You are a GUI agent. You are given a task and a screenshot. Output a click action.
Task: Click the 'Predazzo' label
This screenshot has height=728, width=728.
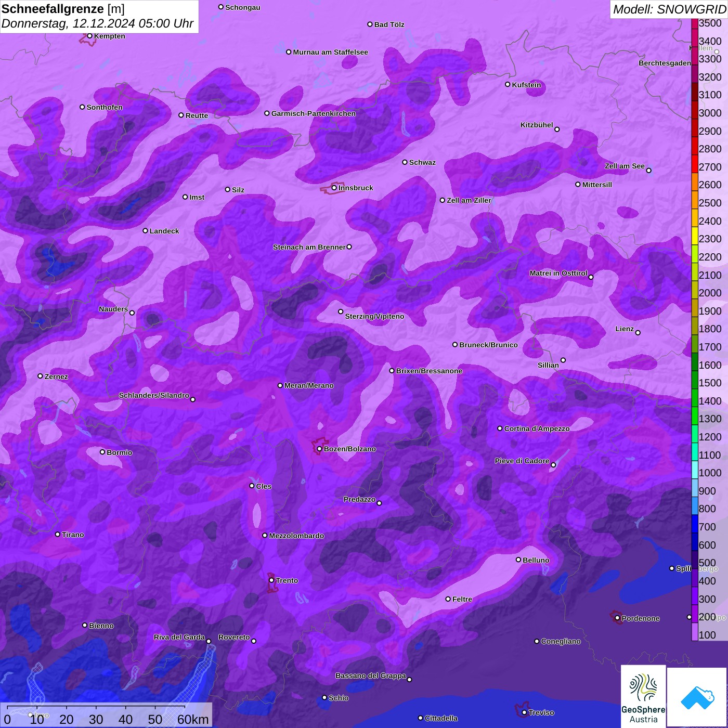[359, 499]
